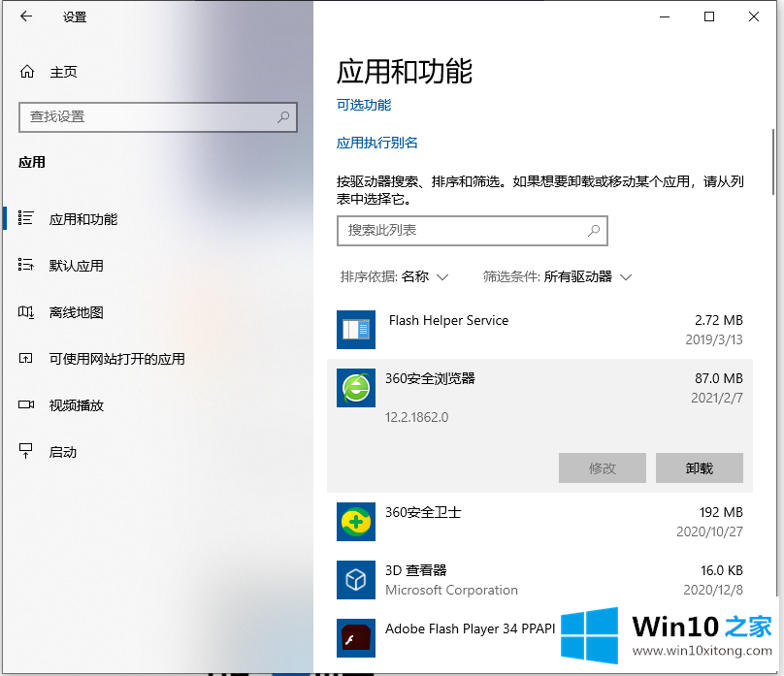Select the 3D 查看器 entry
Viewport: 784px width, 676px height.
[539, 580]
